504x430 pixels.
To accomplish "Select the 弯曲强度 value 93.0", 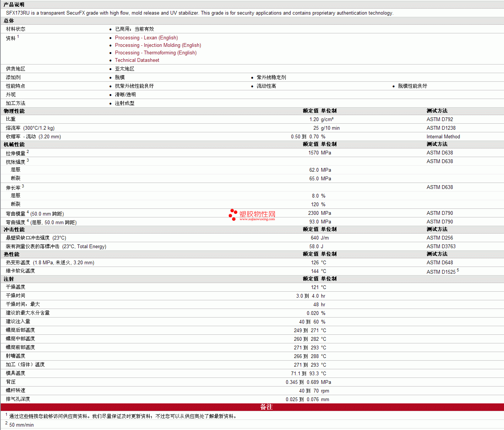I will click(314, 222).
